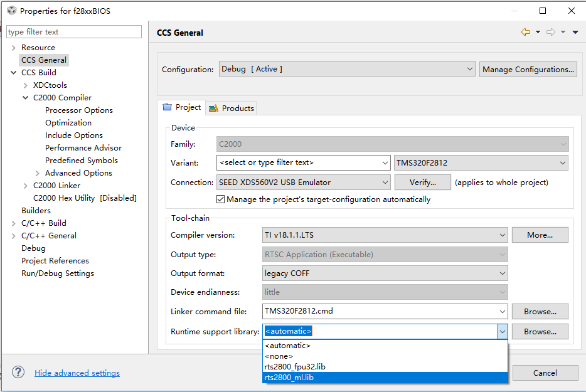Choose rts2800_fpu32.lib from the list

click(x=295, y=366)
